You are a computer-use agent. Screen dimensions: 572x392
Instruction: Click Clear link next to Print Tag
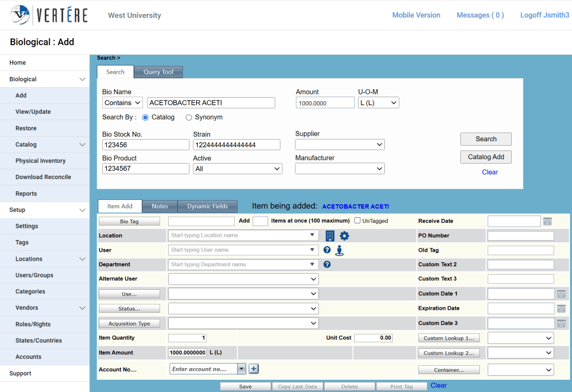click(x=438, y=385)
